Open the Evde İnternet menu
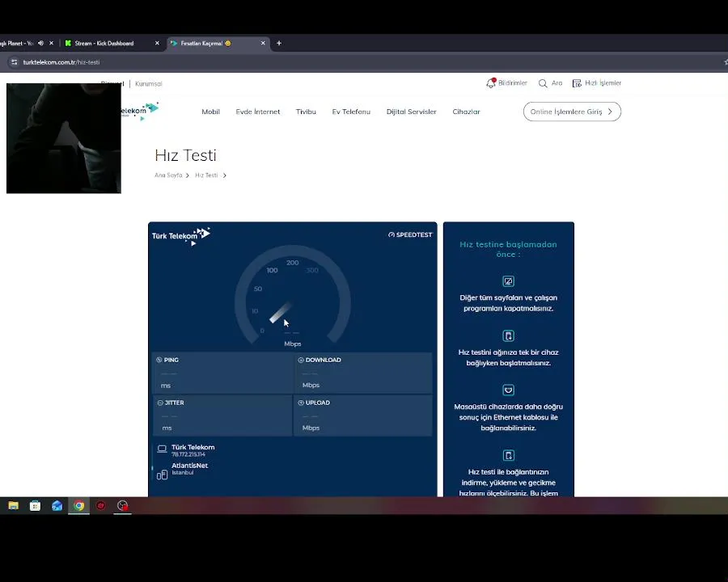The height and width of the screenshot is (582, 728). coord(258,112)
